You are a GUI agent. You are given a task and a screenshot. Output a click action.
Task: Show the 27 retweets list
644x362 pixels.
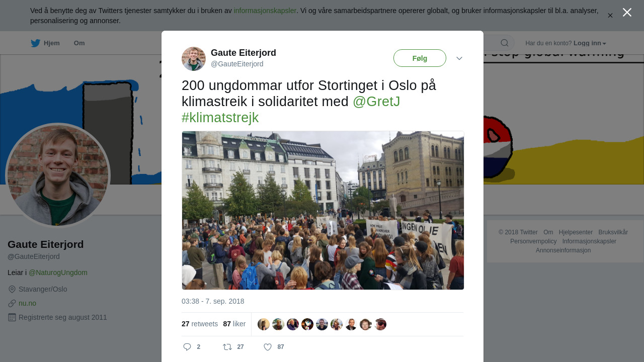click(200, 324)
